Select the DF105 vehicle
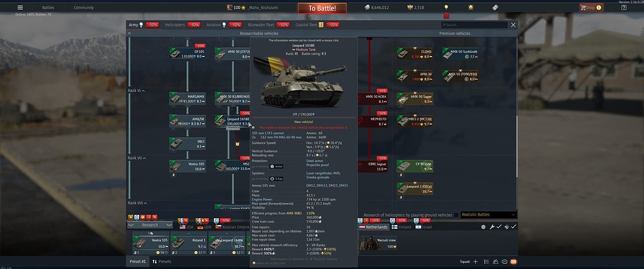644x269 pixels. point(187,53)
